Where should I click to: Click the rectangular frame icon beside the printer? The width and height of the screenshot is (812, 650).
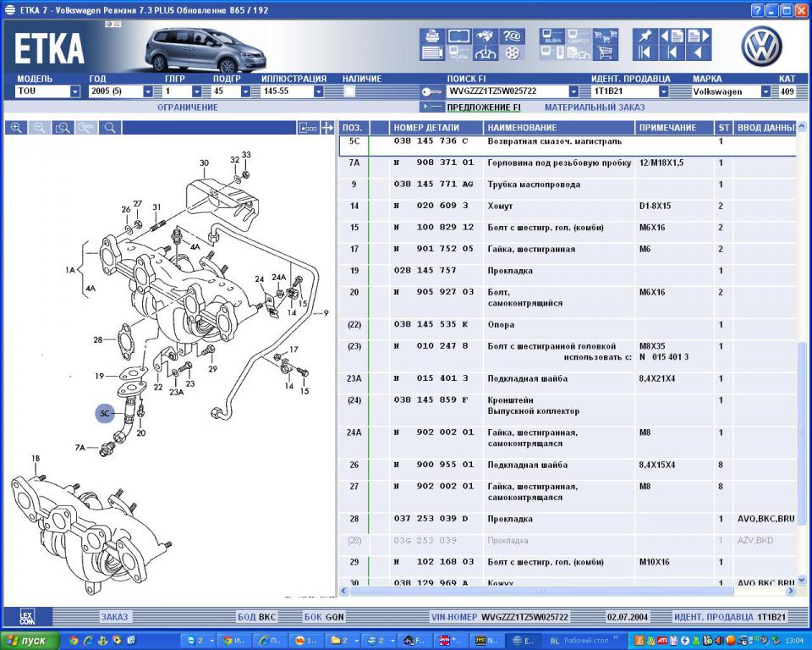click(458, 36)
